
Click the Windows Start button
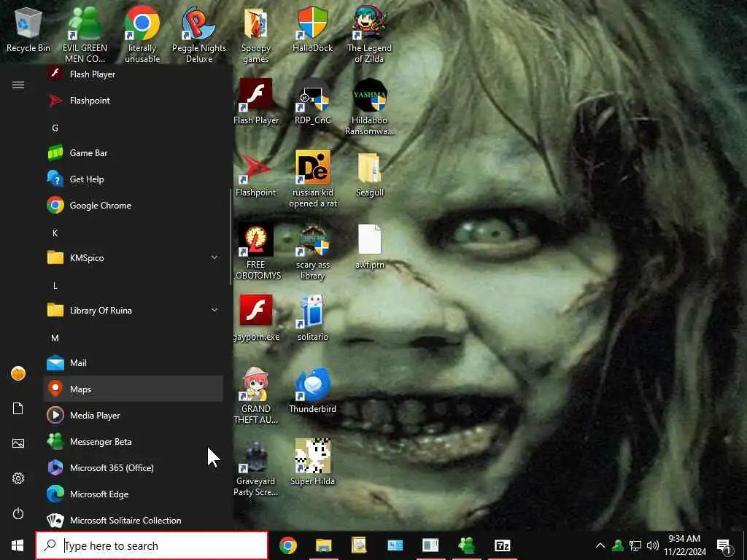pyautogui.click(x=18, y=545)
